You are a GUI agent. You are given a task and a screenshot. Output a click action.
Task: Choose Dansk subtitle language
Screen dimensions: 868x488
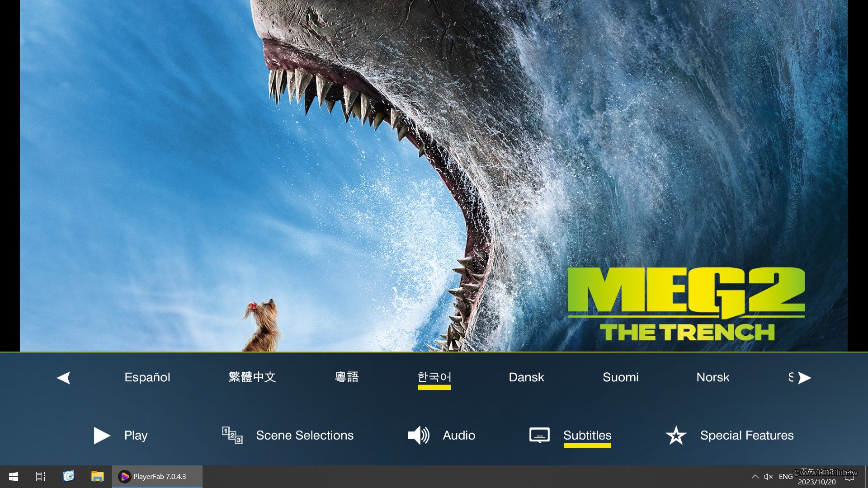pos(526,377)
